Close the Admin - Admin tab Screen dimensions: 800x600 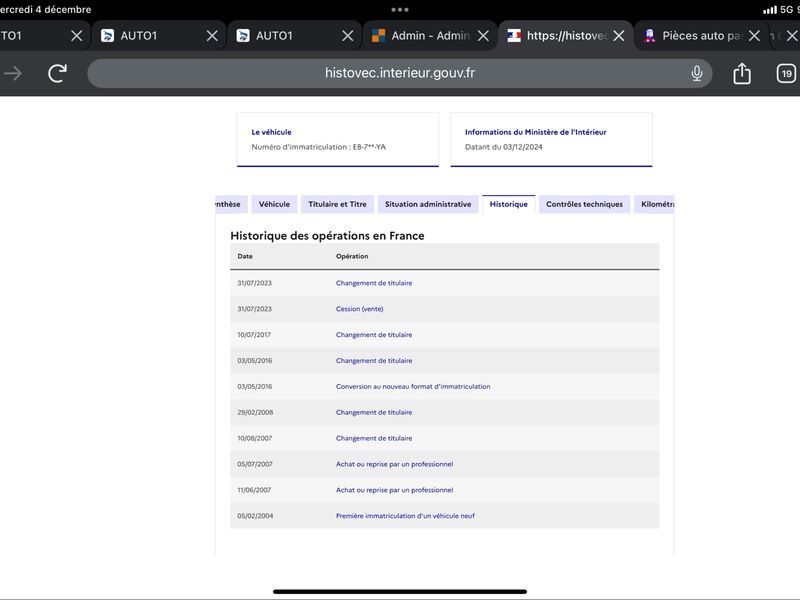[x=483, y=36]
